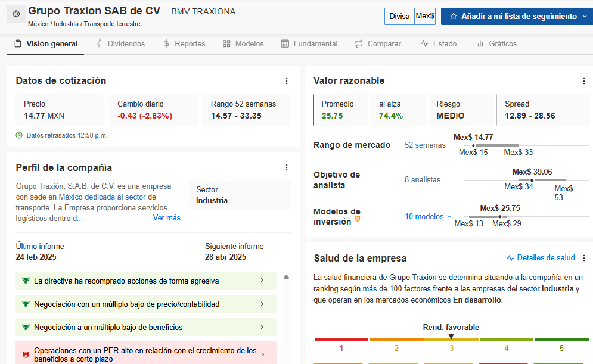The image size is (593, 364).
Task: Click the Promedio 25.75 card
Action: tap(340, 110)
